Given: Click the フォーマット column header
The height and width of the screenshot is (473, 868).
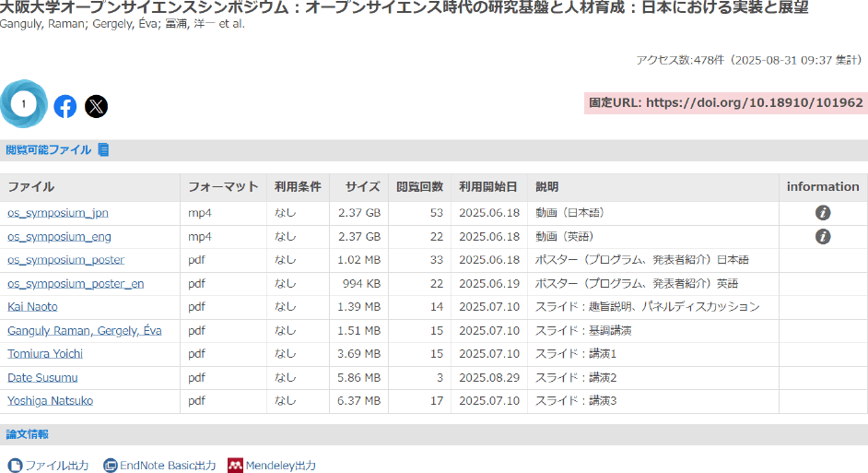Looking at the screenshot, I should 223,186.
